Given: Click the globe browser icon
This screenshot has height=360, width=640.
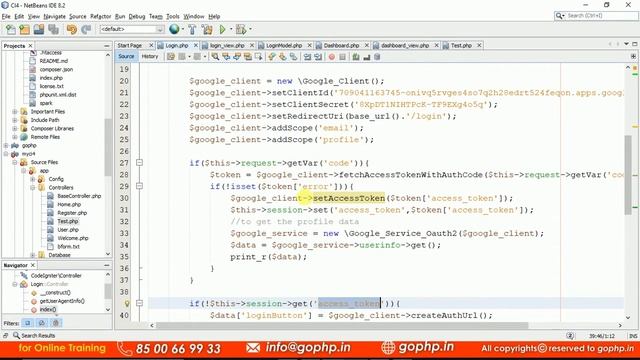Looking at the screenshot, I should (x=174, y=29).
